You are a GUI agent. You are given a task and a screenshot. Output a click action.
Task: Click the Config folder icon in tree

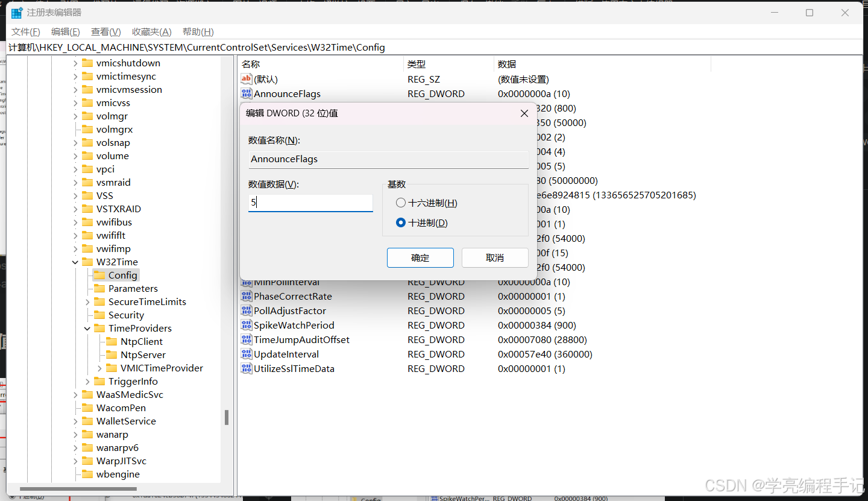click(99, 275)
